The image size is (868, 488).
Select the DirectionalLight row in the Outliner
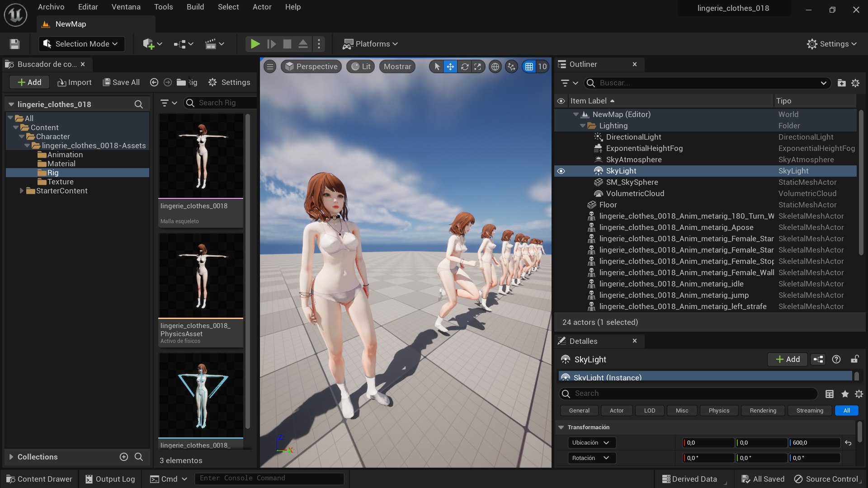click(x=705, y=137)
